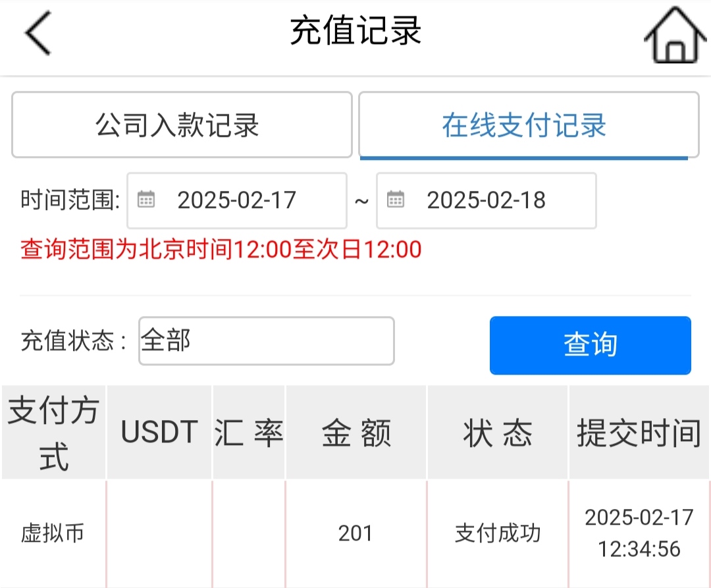Tap the 提交时间 column header
Screen dimensions: 711x588
(639, 433)
